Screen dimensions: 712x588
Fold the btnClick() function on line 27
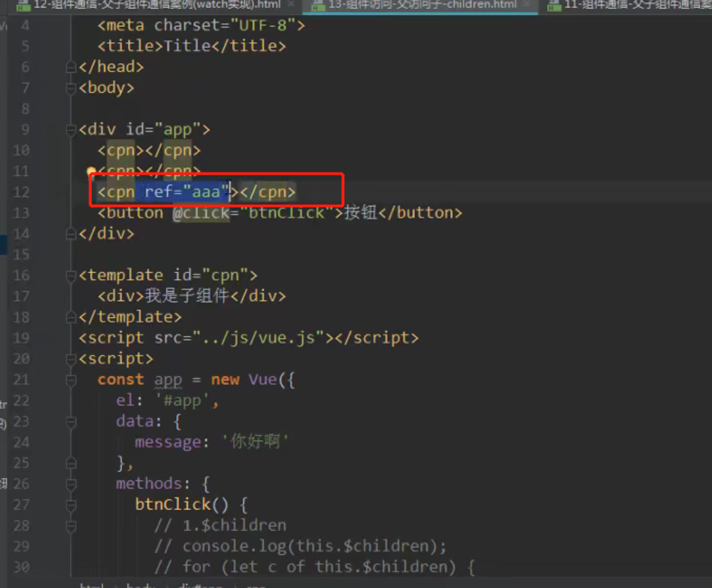pyautogui.click(x=71, y=505)
